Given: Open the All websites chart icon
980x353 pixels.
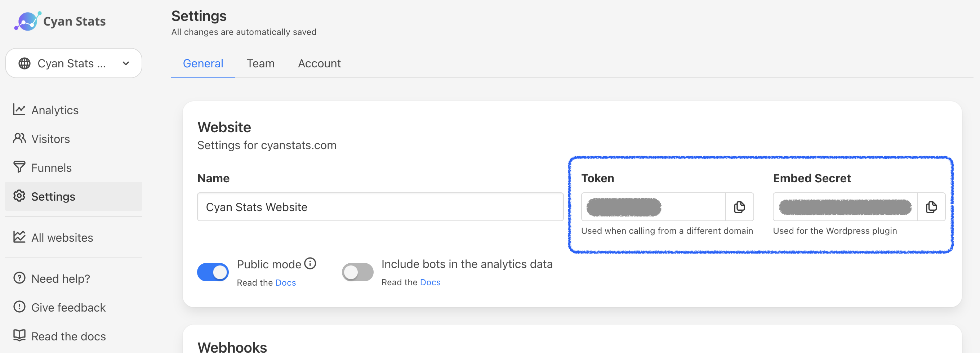Looking at the screenshot, I should click(x=20, y=237).
